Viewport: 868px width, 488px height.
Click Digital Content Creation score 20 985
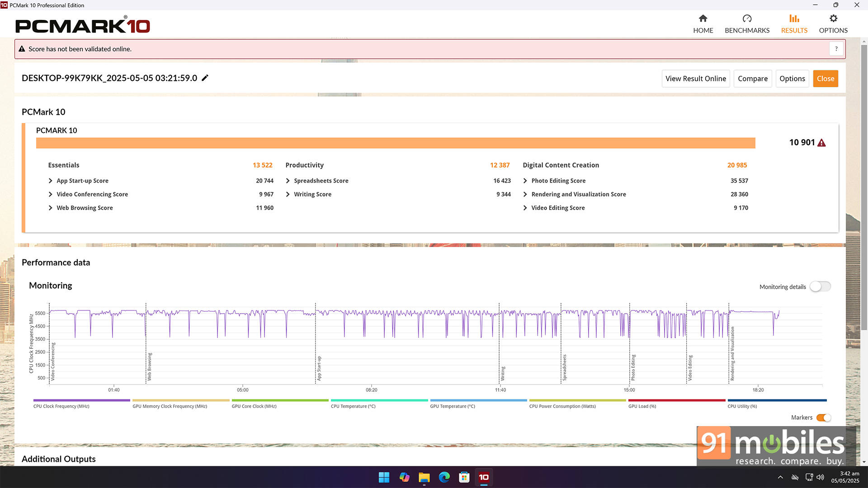737,165
